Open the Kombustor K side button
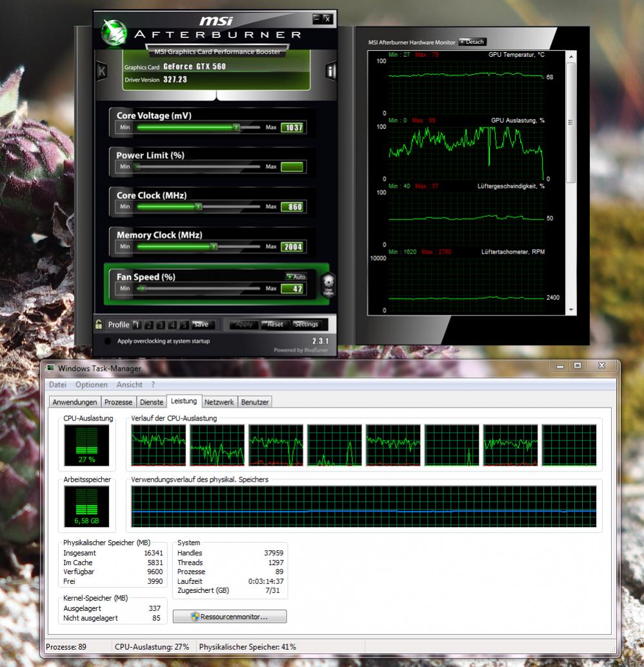This screenshot has height=667, width=644. click(102, 70)
